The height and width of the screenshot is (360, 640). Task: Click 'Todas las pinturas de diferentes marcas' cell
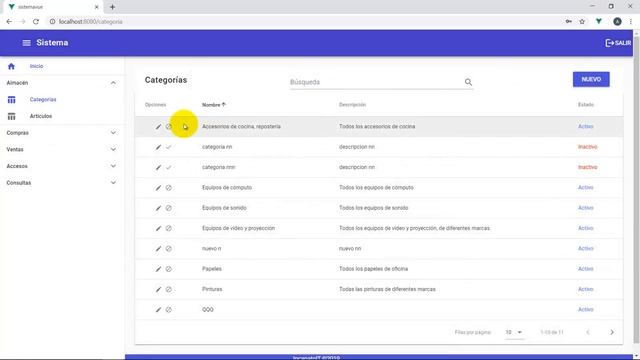coord(387,289)
